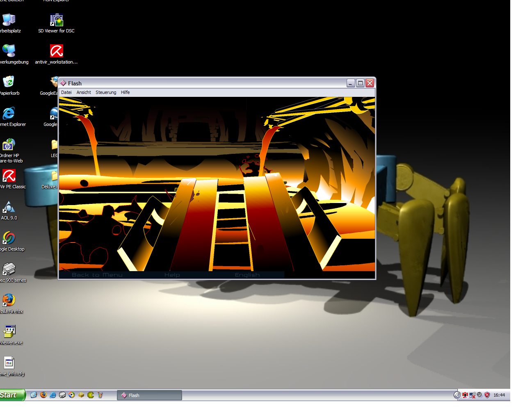The width and height of the screenshot is (525, 420).
Task: Minimize the Flash window
Action: point(351,83)
